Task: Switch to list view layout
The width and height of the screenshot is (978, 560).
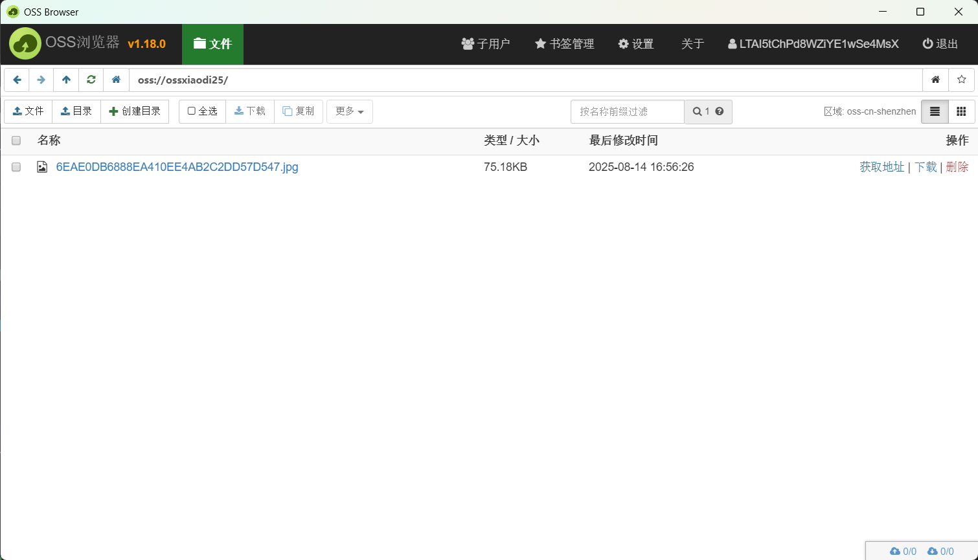Action: (x=935, y=111)
